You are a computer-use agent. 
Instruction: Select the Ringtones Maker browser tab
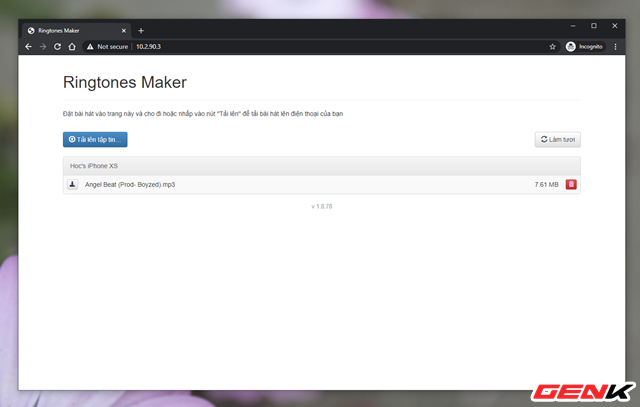coord(77,31)
